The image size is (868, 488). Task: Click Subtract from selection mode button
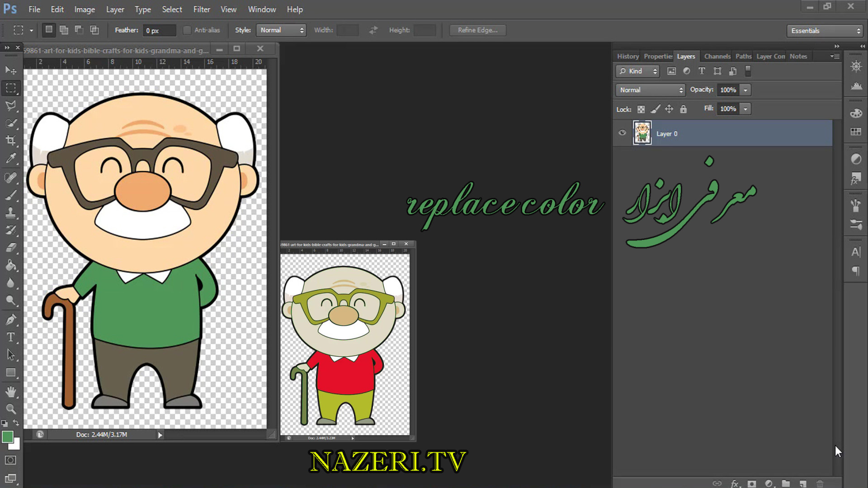pos(79,30)
